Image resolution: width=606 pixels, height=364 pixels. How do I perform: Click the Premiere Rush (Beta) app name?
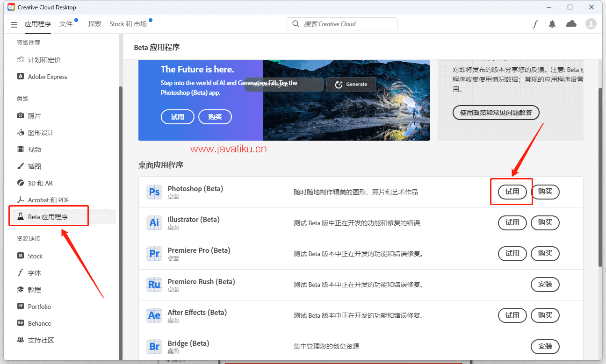(202, 282)
